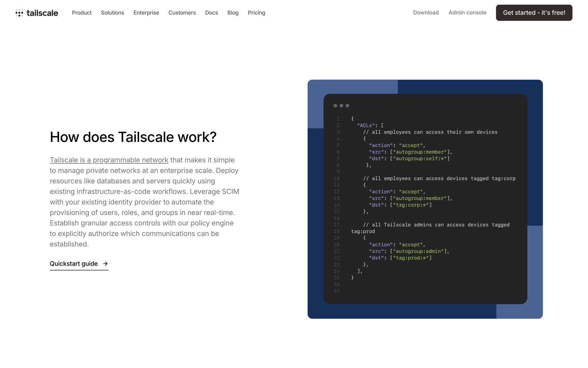Click the How does Tailscale work? heading
Screen dimensions: 588x368
pyautogui.click(x=133, y=137)
